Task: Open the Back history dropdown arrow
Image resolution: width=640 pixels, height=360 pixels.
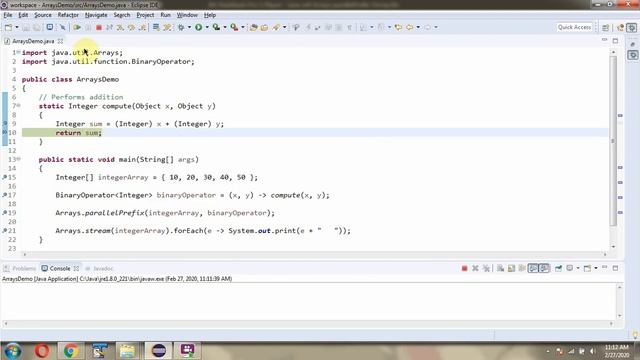Action: tap(418, 27)
